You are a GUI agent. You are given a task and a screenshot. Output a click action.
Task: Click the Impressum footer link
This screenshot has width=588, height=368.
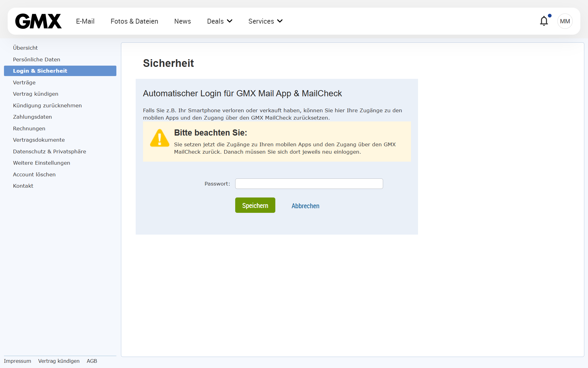pyautogui.click(x=17, y=361)
